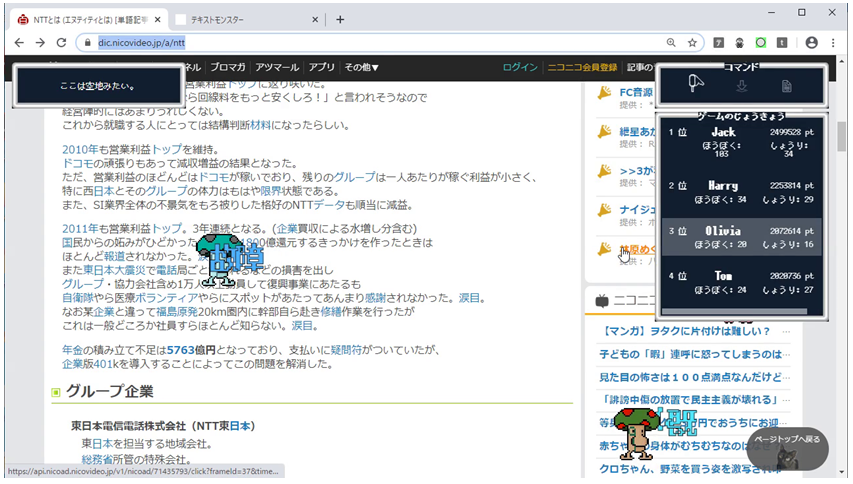Click the padlock site info icon
Viewport: 853px width, 484px height.
[88, 42]
